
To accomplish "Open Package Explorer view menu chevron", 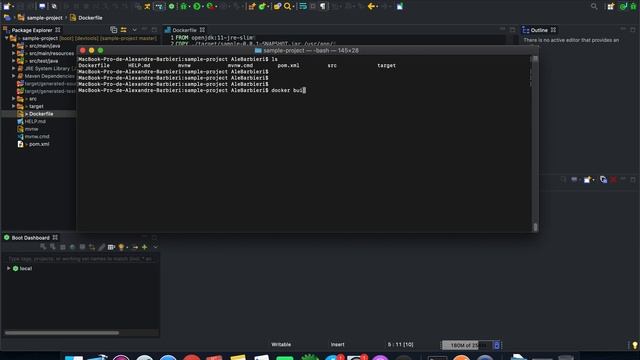I will tap(134, 30).
